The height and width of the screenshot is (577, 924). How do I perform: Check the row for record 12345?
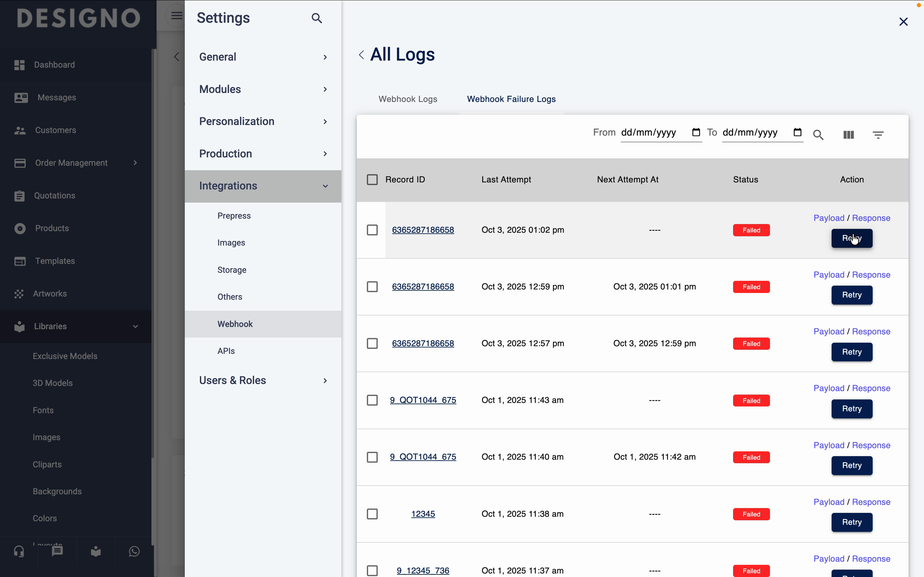click(x=372, y=514)
